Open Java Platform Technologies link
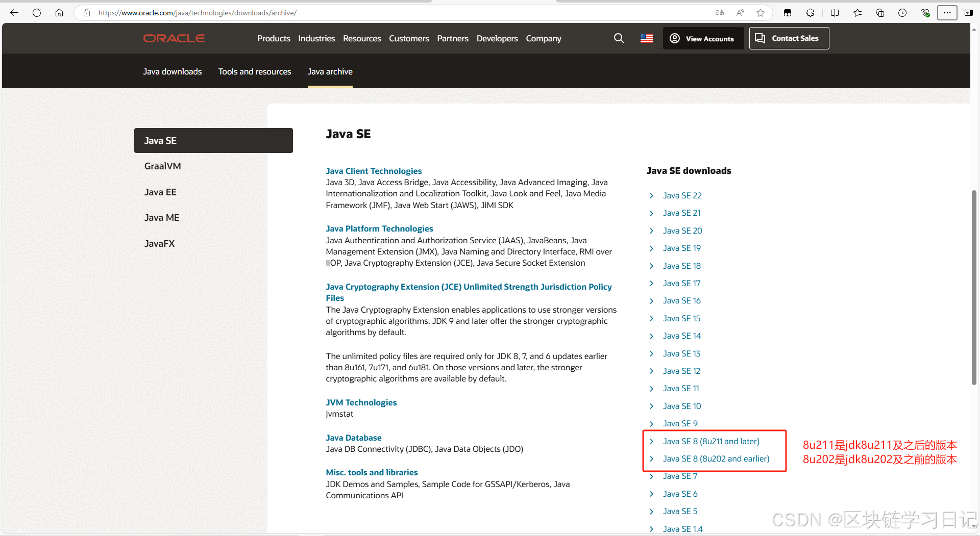The width and height of the screenshot is (980, 536). coord(379,228)
